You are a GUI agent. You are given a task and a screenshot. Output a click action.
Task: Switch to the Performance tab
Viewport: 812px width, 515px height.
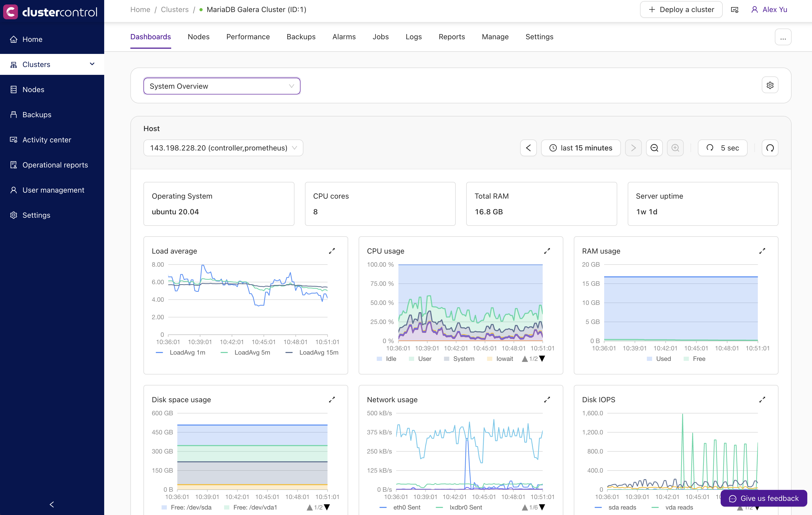(248, 37)
